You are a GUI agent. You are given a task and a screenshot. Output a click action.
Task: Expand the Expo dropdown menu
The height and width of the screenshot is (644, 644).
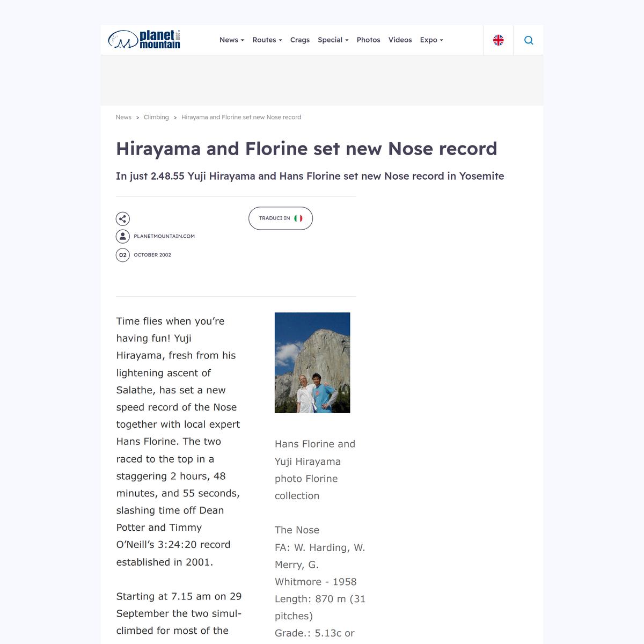point(431,40)
